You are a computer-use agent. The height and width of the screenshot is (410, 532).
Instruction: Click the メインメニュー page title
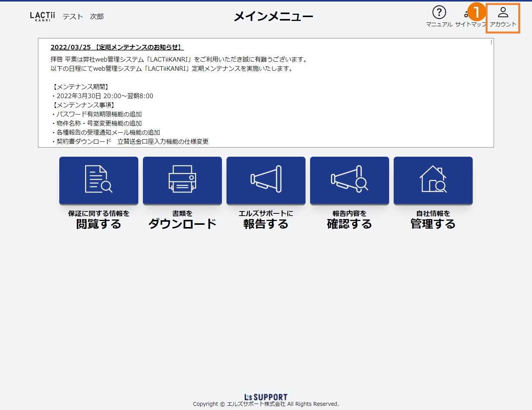[x=273, y=16]
